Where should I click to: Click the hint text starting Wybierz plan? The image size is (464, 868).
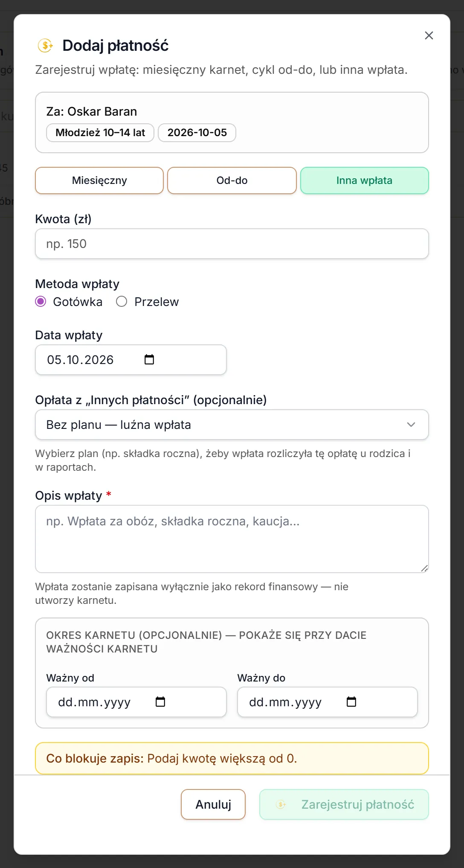pos(223,460)
